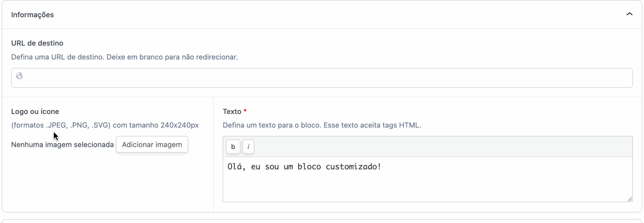Click the text area resize handle
The height and width of the screenshot is (223, 644).
click(630, 199)
